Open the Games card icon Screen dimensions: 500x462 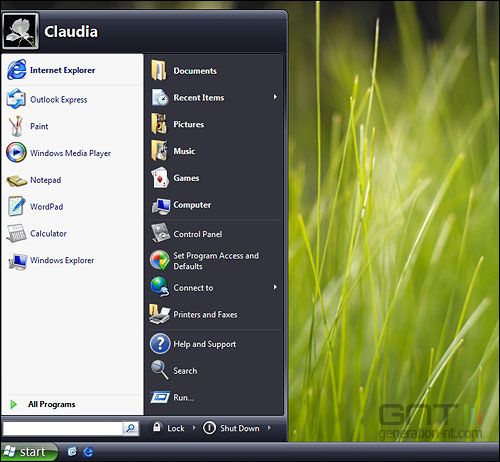(160, 178)
